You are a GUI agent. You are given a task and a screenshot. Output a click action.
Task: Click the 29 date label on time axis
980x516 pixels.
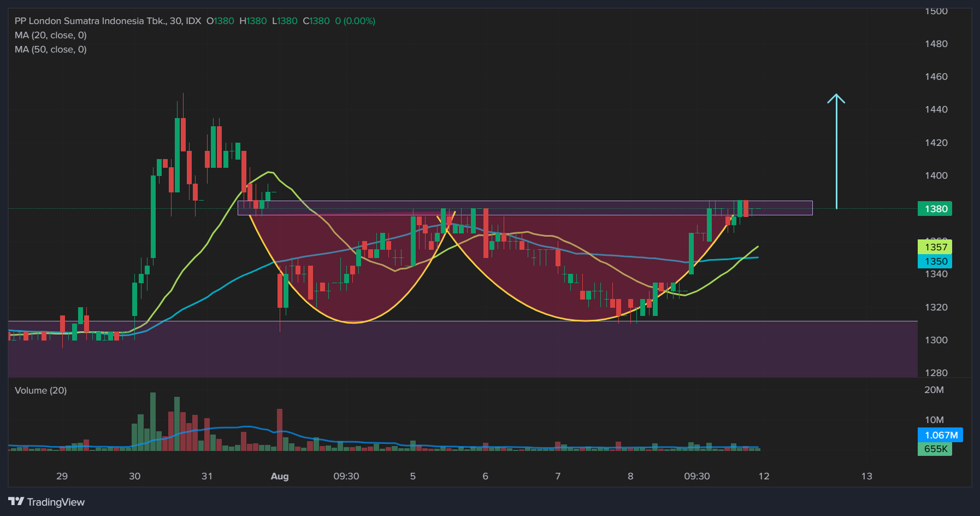click(x=62, y=476)
